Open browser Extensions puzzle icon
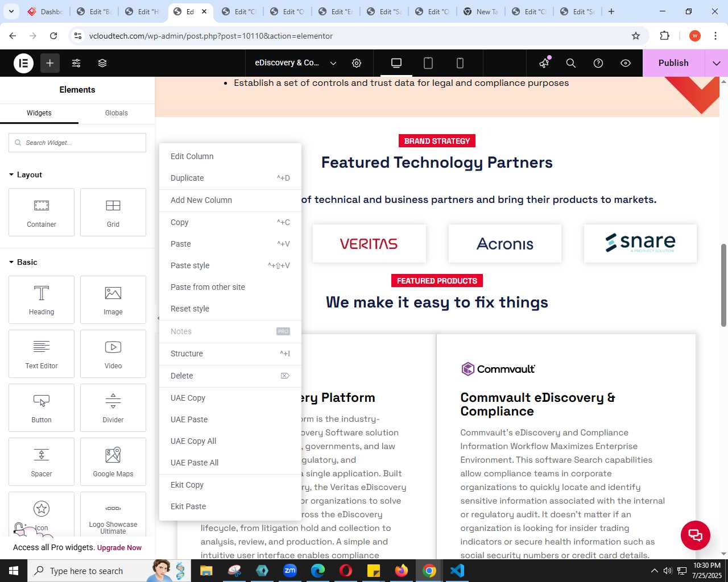This screenshot has width=728, height=582. (x=665, y=36)
